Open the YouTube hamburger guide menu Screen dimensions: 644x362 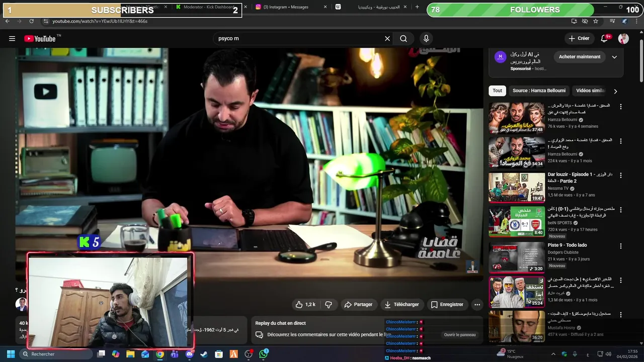pyautogui.click(x=12, y=39)
